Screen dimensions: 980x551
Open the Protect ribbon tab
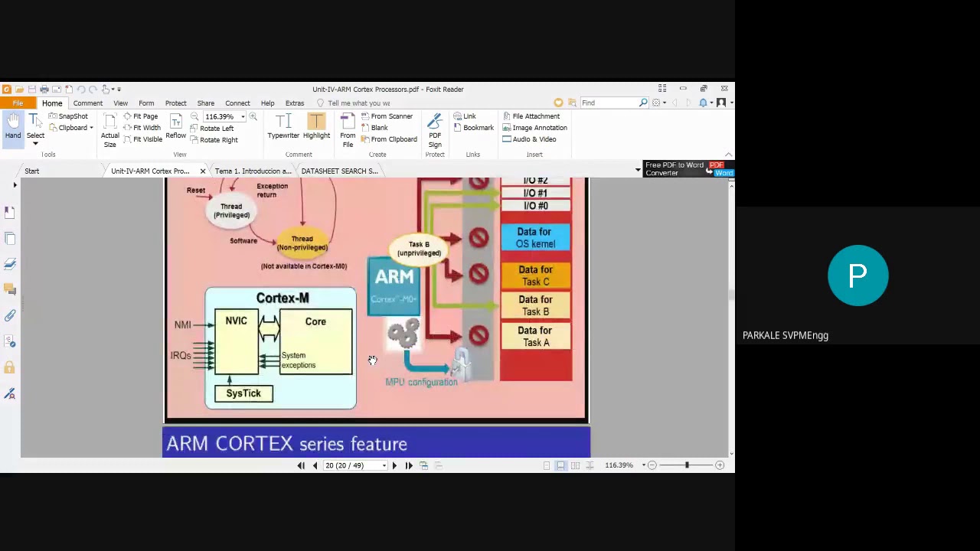tap(175, 103)
